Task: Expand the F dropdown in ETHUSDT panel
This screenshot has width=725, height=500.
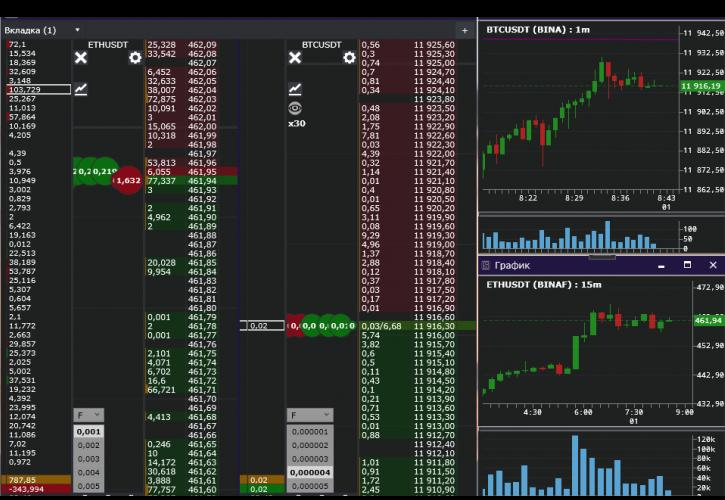Action: click(88, 415)
